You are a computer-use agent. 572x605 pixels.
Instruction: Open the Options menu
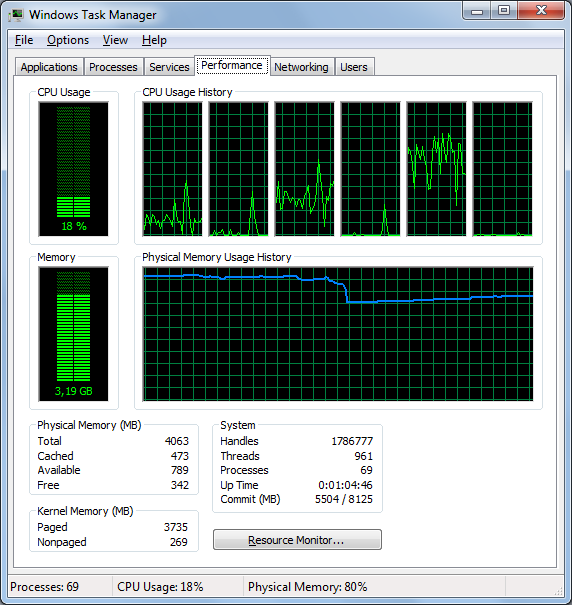click(68, 40)
